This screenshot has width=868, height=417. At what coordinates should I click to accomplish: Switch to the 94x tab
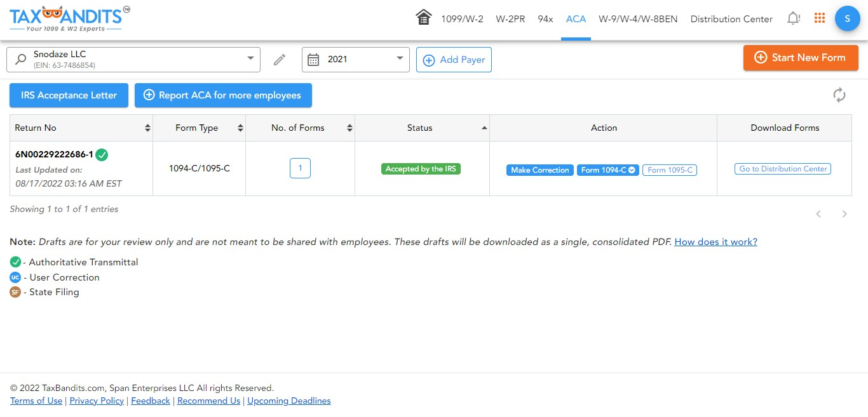(x=545, y=19)
